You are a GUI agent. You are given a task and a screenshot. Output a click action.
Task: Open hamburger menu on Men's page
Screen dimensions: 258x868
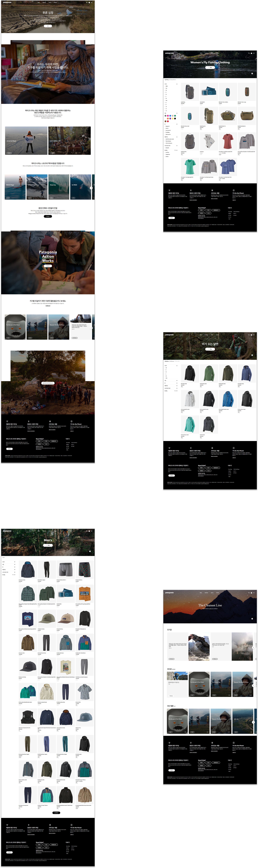(x=92, y=531)
